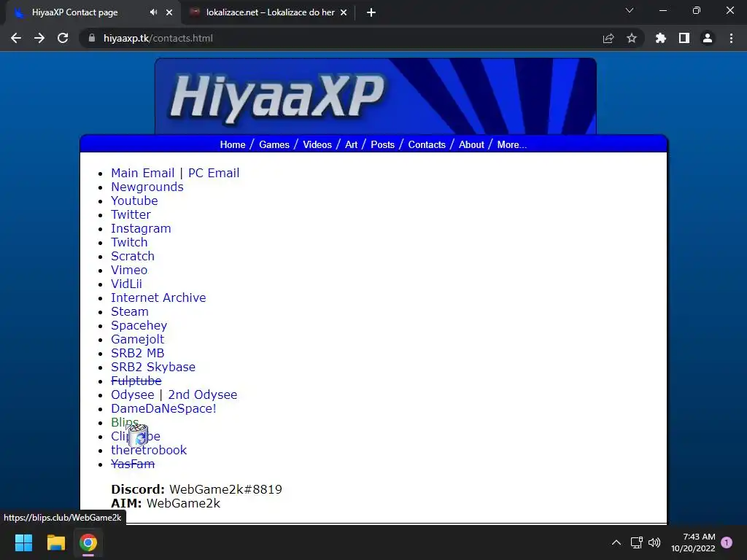Open a new tab with plus button
This screenshot has height=560, width=747.
(371, 12)
